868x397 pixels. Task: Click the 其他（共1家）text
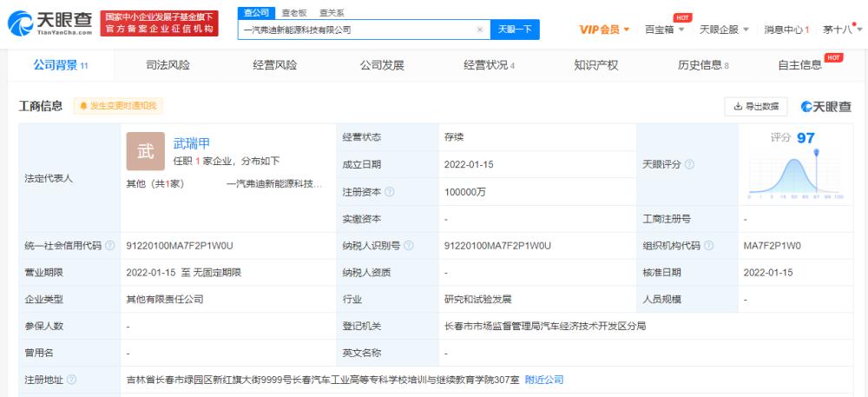(x=155, y=184)
